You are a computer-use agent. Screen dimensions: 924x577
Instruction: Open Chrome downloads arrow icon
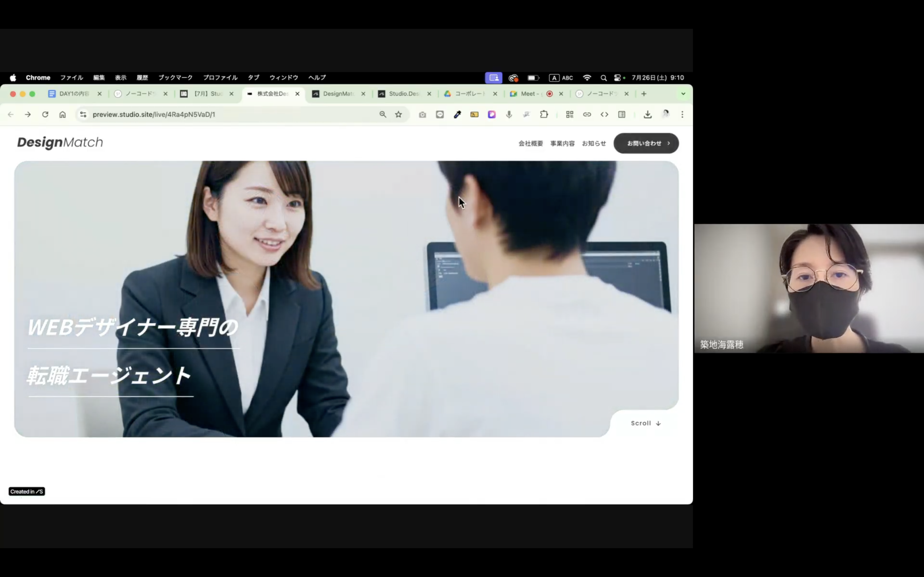pos(647,114)
